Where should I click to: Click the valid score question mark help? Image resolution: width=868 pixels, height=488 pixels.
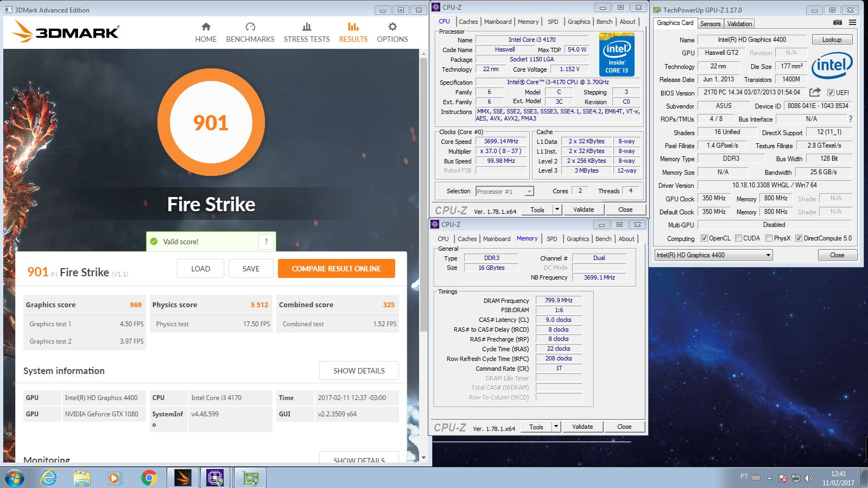266,242
